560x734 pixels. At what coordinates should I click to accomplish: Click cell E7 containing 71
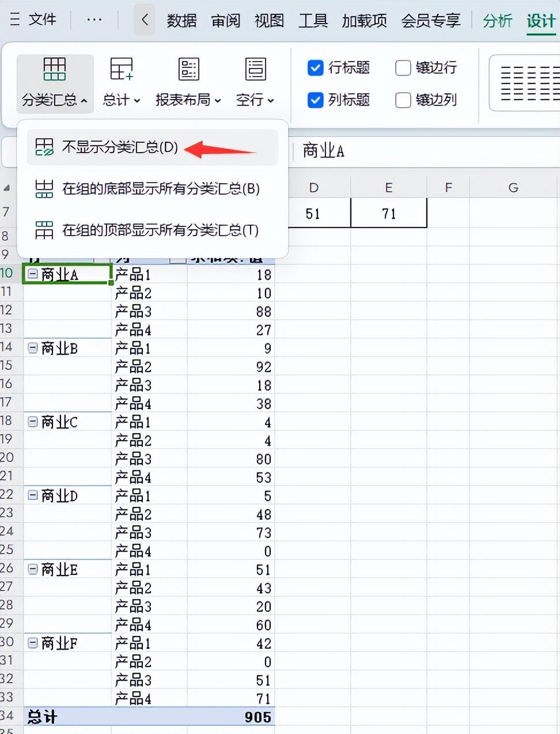[389, 213]
